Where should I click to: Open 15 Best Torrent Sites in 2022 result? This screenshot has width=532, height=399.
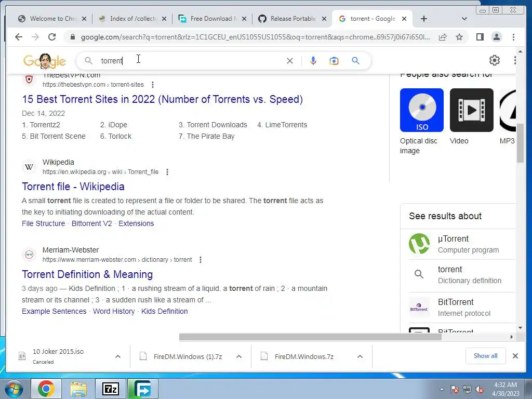[x=162, y=99]
